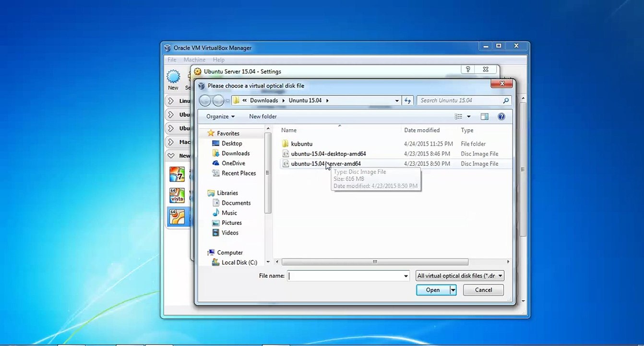Click the Open button's split dropdown arrow
Viewport: 644px width, 346px height.
click(x=453, y=290)
